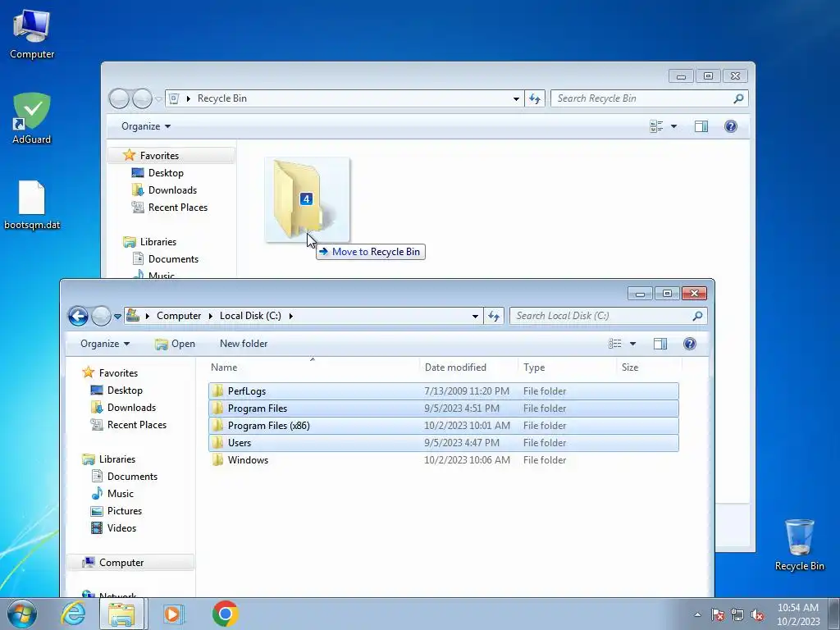
Task: Click the muted volume tray icon
Action: (x=757, y=614)
